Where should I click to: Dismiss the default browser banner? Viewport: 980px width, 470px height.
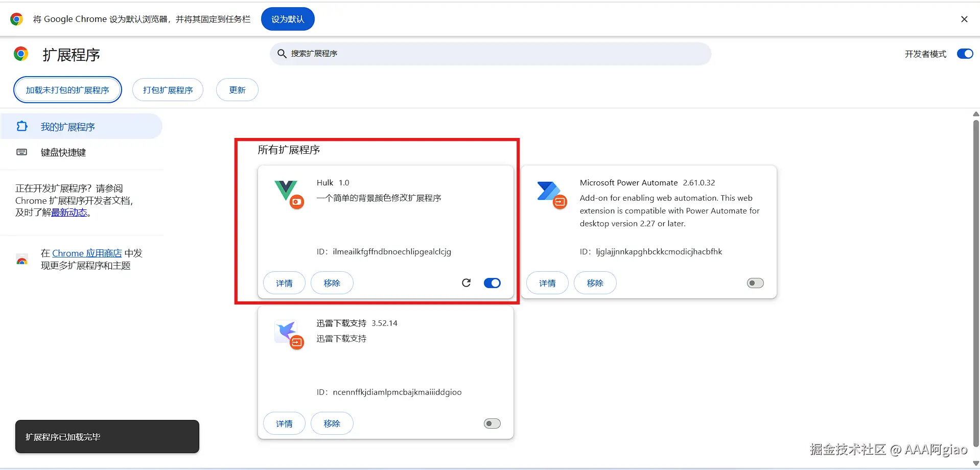coord(964,19)
